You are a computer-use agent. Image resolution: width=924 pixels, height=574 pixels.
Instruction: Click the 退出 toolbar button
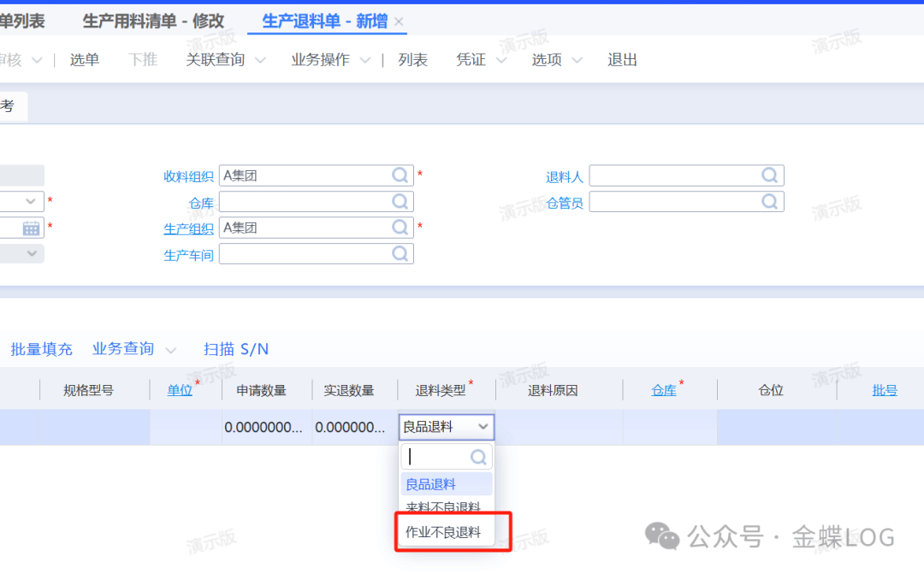pyautogui.click(x=622, y=60)
